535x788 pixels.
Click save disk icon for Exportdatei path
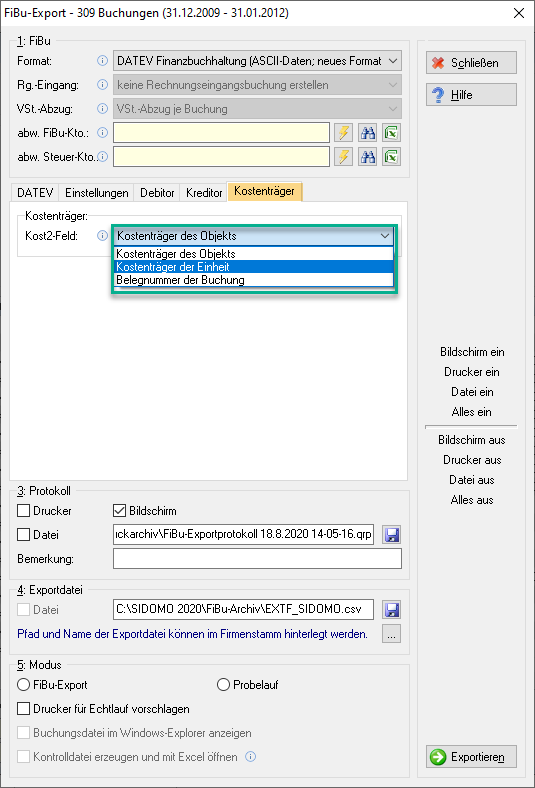(x=391, y=610)
